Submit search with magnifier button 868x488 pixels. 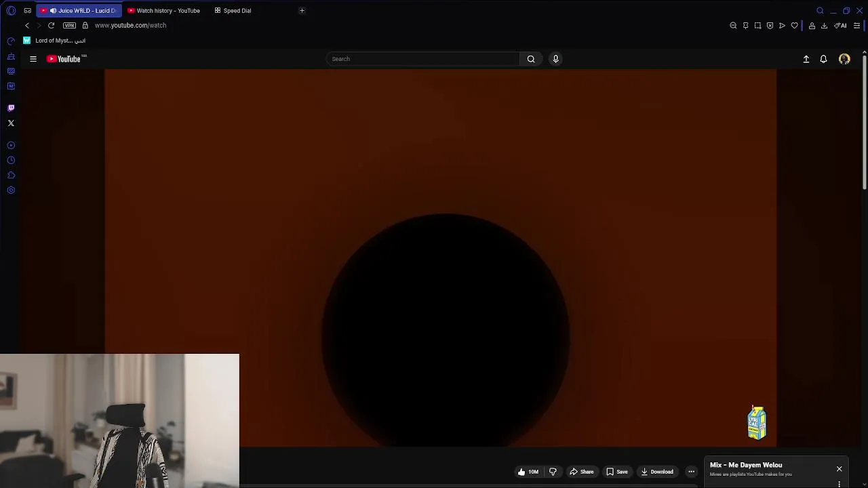click(x=531, y=59)
